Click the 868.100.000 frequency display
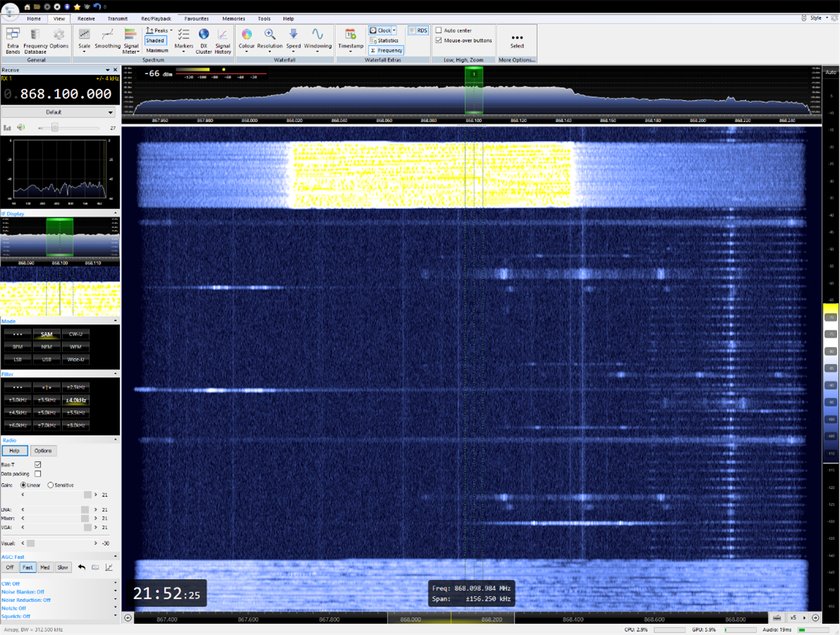840x635 pixels. coord(65,94)
